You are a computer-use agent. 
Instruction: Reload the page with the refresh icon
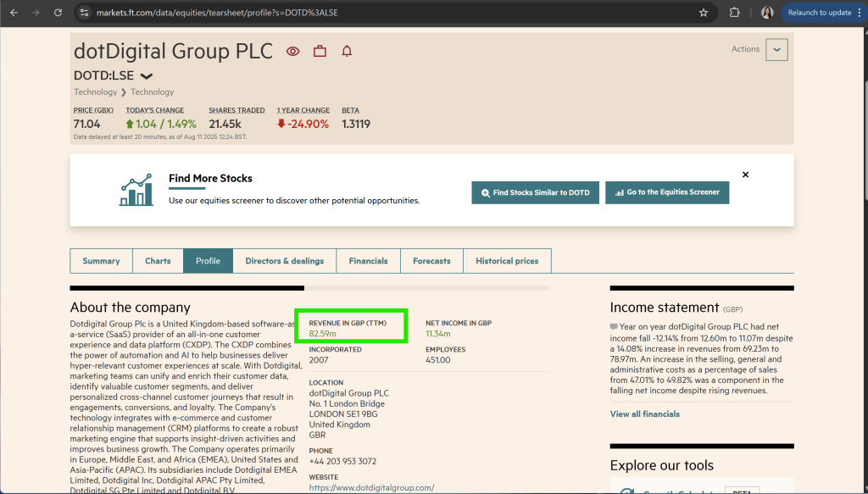pos(58,13)
